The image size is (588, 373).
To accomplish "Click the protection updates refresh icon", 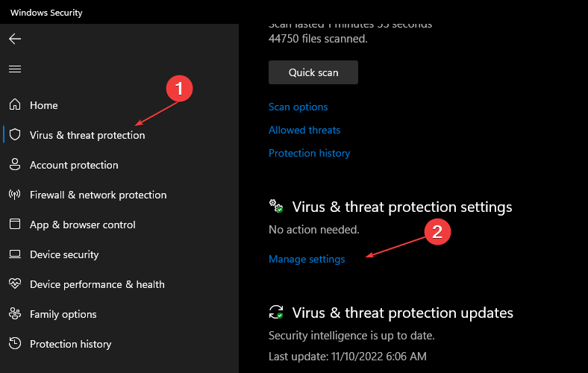I will click(276, 312).
